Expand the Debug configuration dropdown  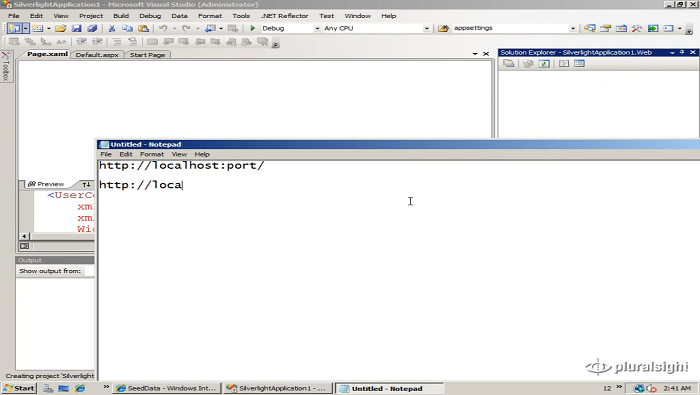317,28
